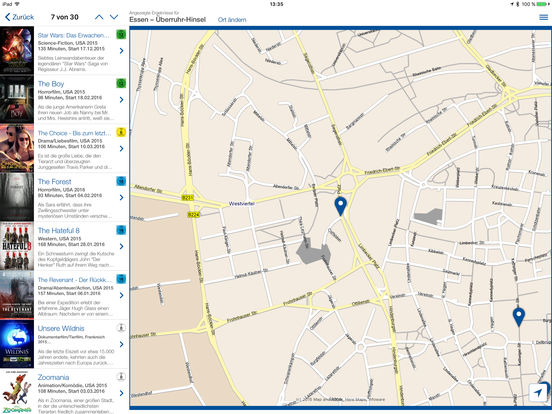Click the Westviertel district label
Screen dimensions: 552x414
(x=242, y=203)
